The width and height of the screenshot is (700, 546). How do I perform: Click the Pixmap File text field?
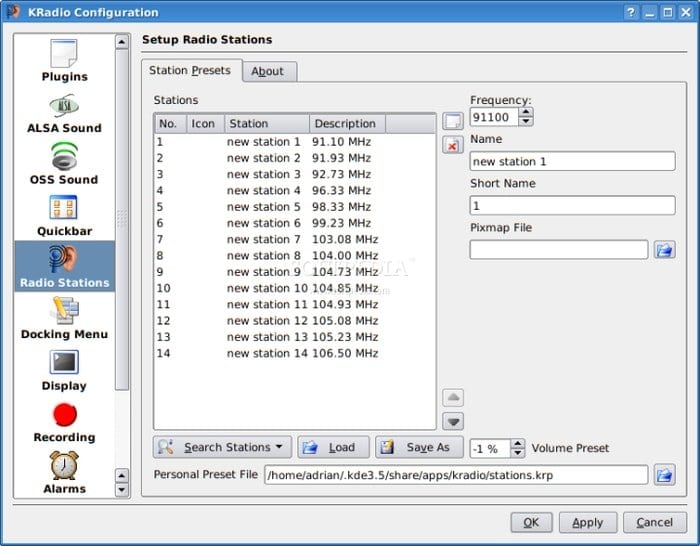point(558,250)
